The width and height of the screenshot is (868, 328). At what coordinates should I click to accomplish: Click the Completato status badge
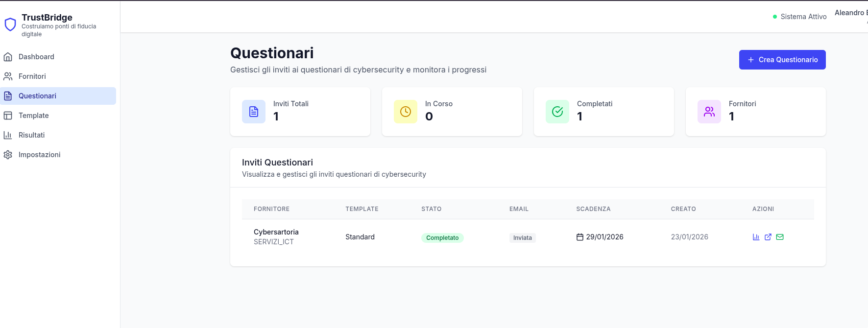point(442,238)
